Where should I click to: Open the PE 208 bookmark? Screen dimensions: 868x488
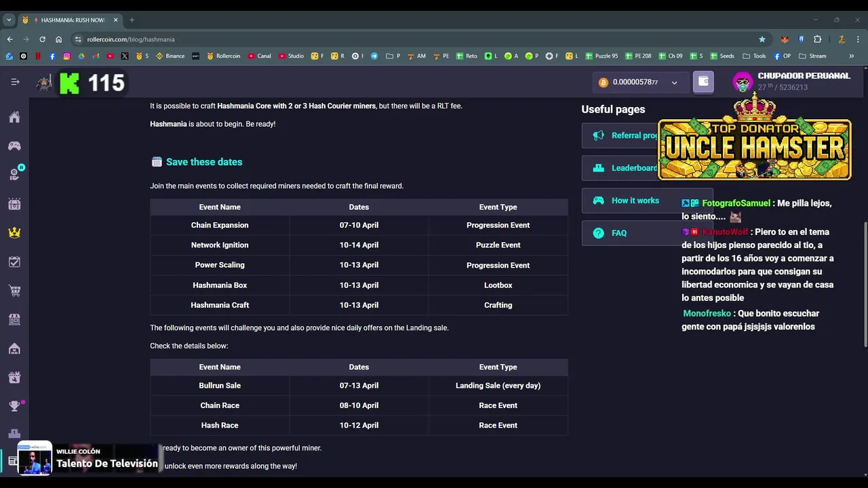tap(638, 56)
